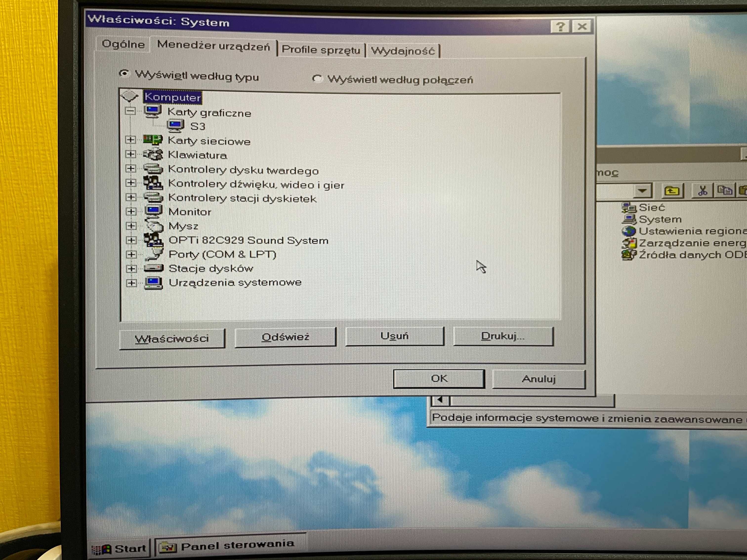The image size is (747, 560).
Task: Click the Cut scissors toolbar icon
Action: (703, 191)
